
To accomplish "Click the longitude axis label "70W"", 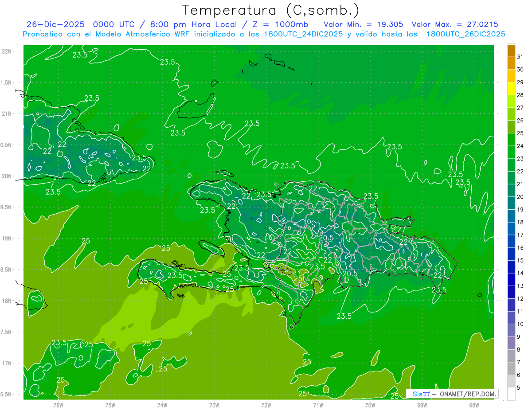I will (370, 405).
